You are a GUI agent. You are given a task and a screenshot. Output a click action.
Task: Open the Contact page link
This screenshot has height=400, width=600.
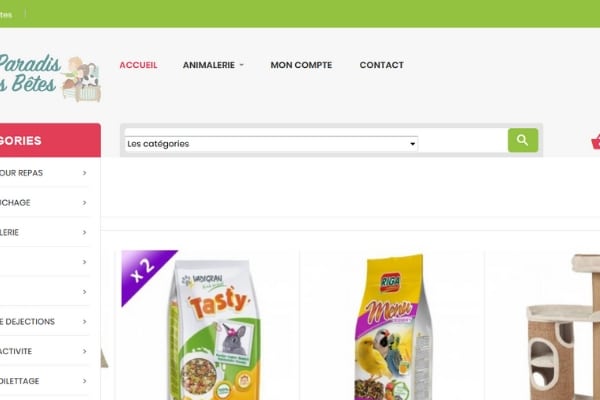(382, 65)
